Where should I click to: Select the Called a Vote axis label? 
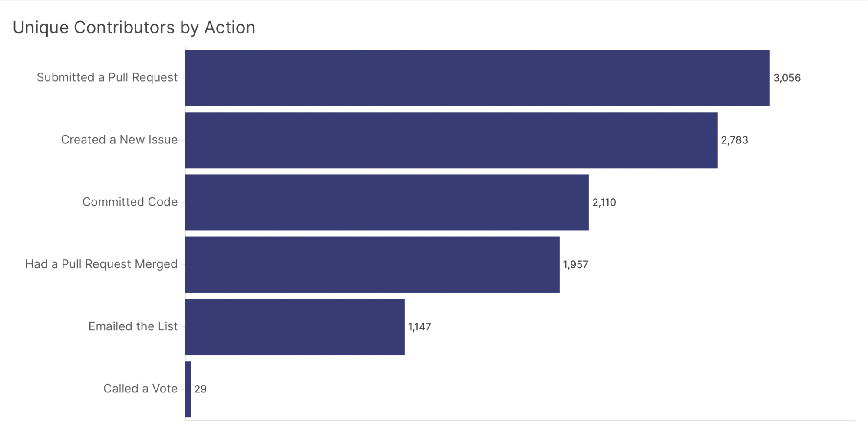pos(140,388)
